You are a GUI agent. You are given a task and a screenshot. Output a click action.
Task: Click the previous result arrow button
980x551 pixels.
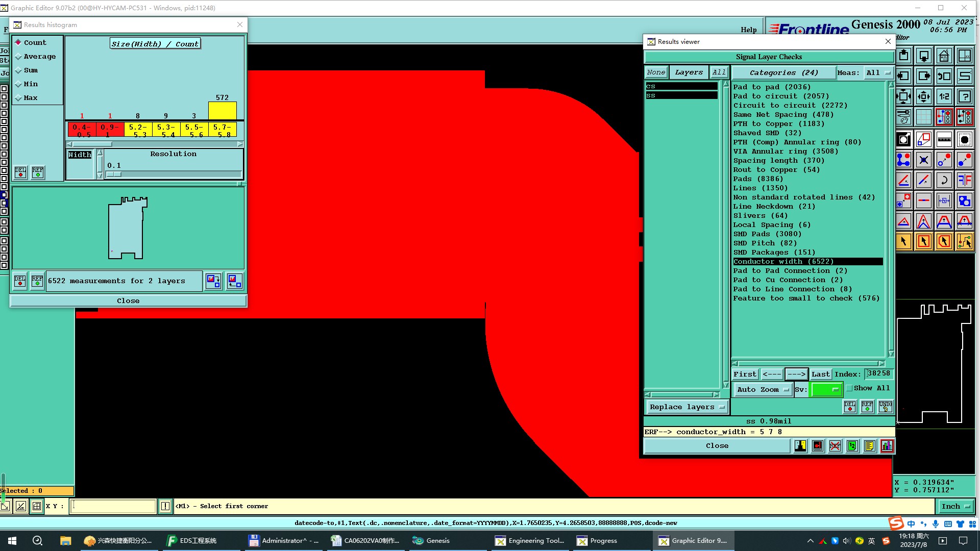point(772,374)
